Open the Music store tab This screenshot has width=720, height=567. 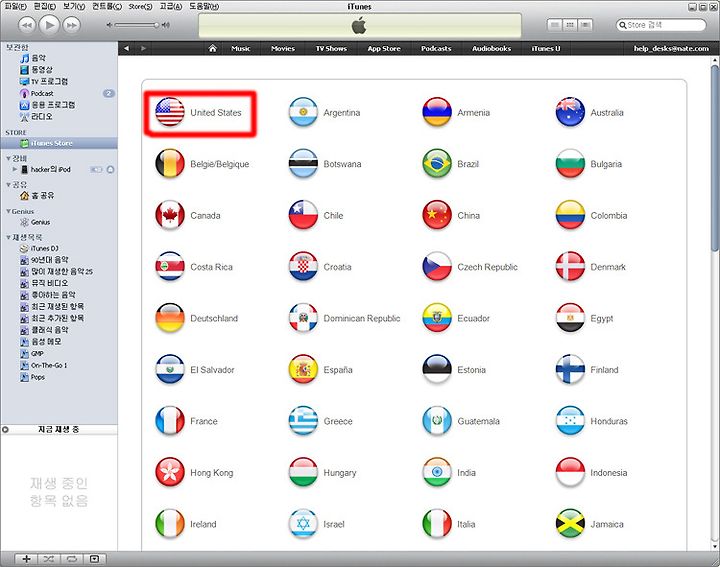[241, 48]
